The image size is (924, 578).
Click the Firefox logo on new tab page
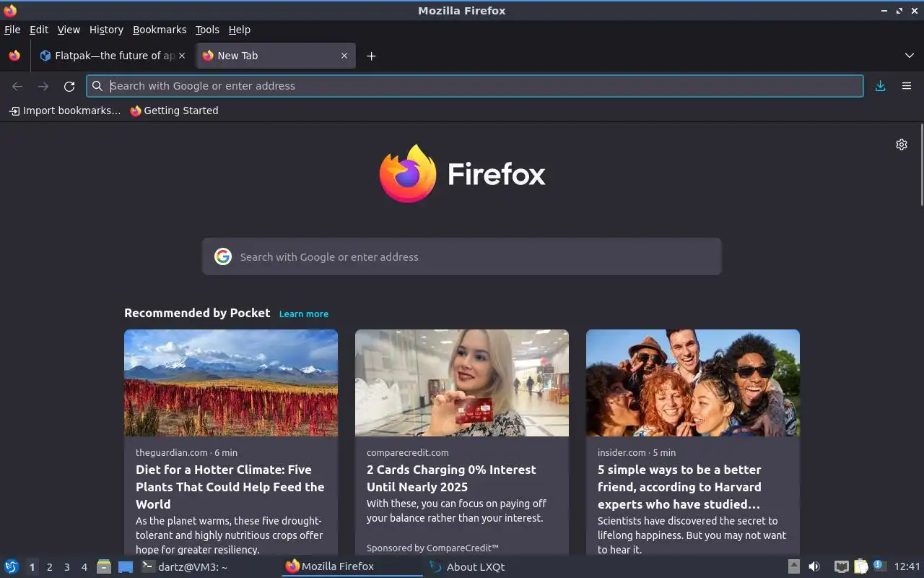(462, 174)
